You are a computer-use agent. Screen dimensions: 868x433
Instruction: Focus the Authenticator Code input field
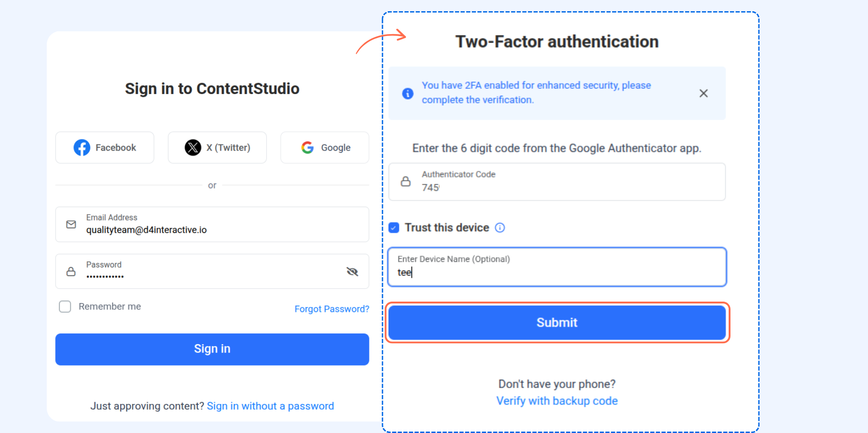[x=557, y=182]
